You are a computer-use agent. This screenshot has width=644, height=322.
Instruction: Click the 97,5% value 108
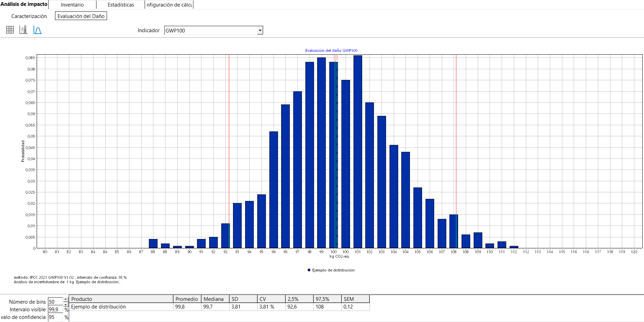pos(327,307)
